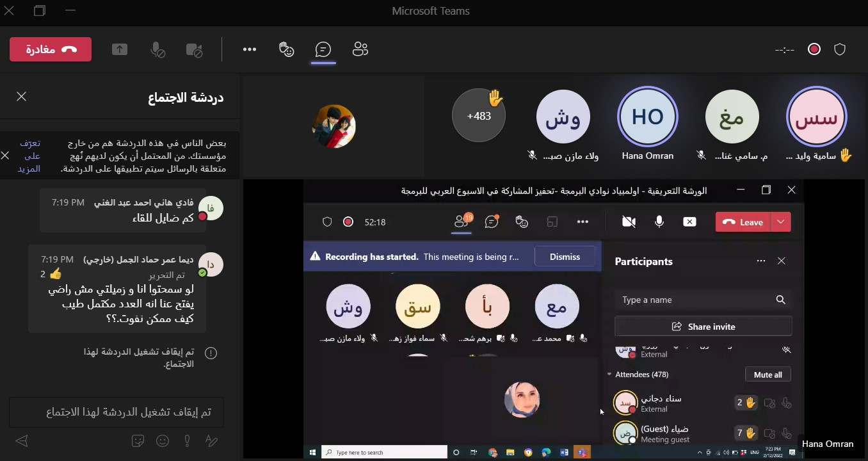The image size is (868, 461).
Task: Click shield icon in shared meeting toolbar
Action: pyautogui.click(x=327, y=222)
